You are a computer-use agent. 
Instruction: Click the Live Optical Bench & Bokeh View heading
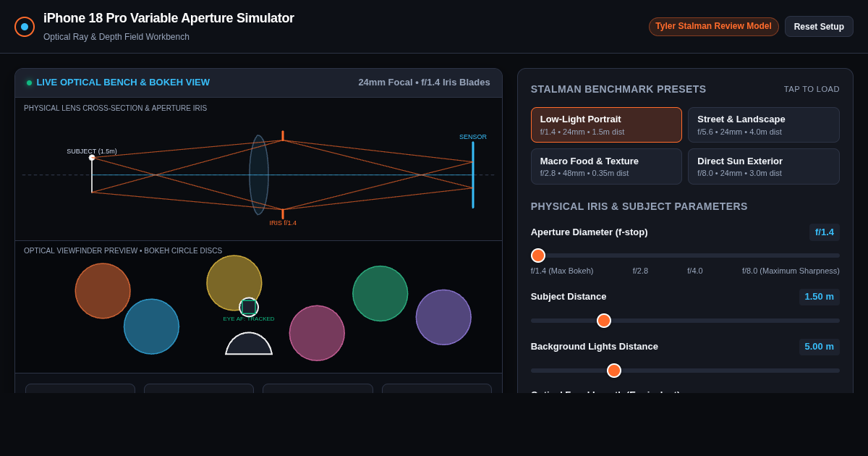[123, 83]
